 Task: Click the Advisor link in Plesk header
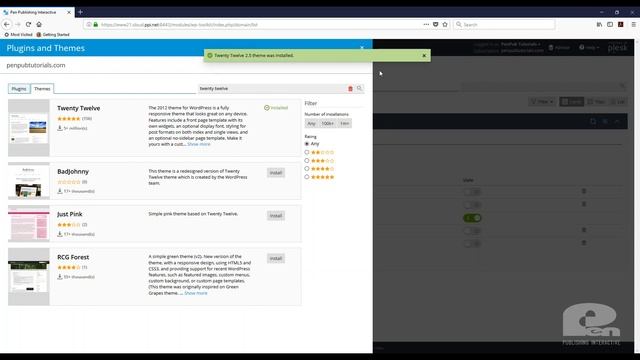tap(559, 48)
